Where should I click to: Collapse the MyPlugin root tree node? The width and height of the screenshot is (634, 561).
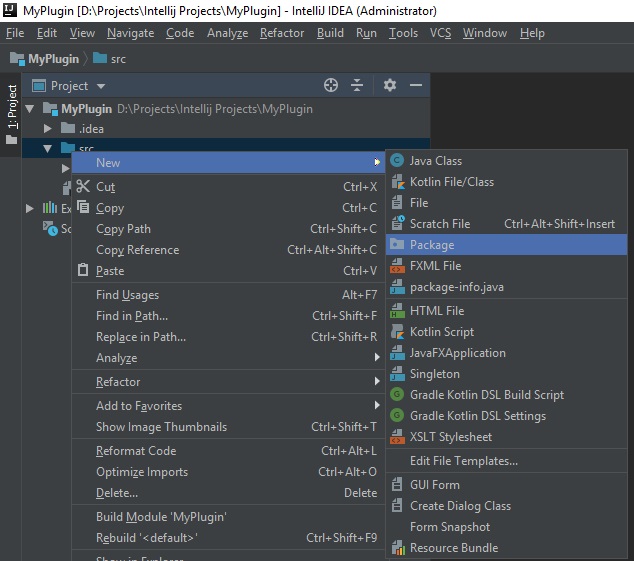(x=29, y=109)
